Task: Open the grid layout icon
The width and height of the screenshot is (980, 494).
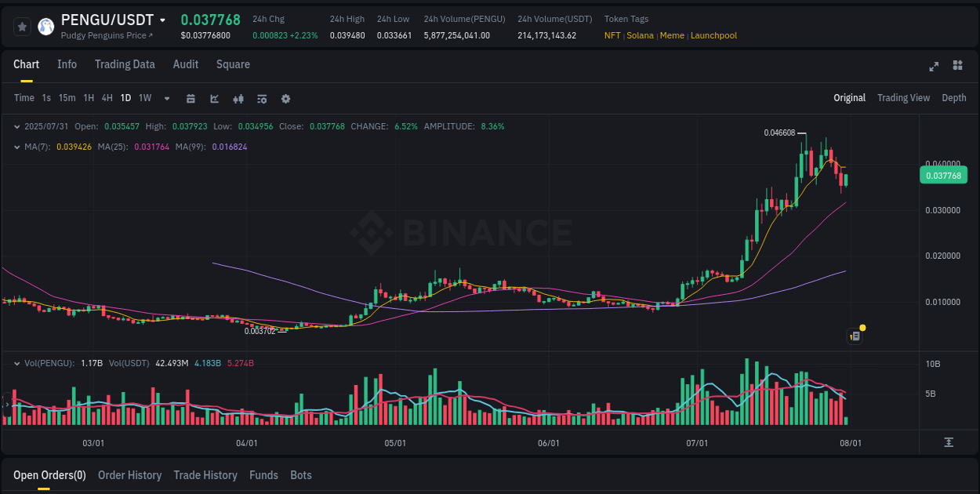Action: click(x=957, y=67)
